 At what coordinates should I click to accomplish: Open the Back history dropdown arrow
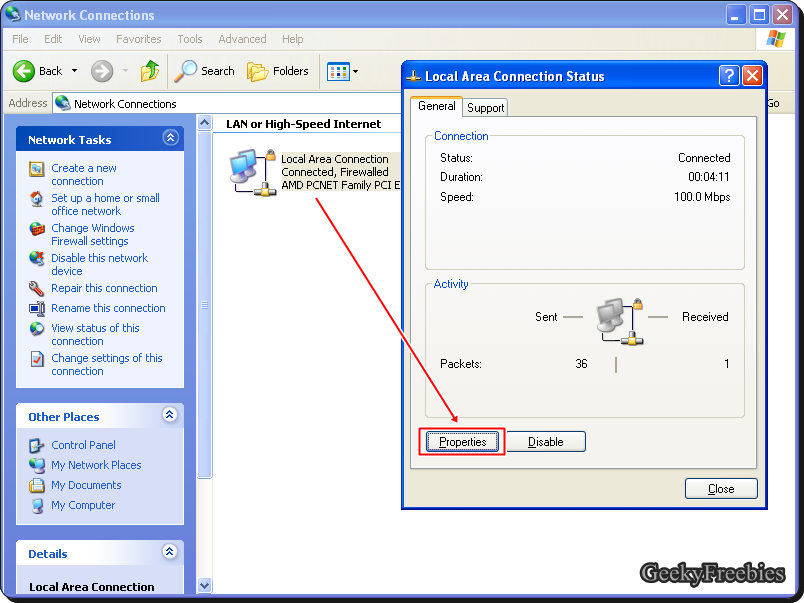click(74, 71)
